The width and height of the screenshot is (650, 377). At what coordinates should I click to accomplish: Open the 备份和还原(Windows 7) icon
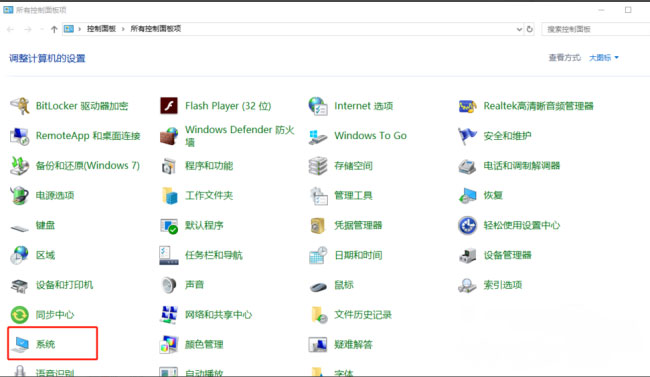[19, 166]
